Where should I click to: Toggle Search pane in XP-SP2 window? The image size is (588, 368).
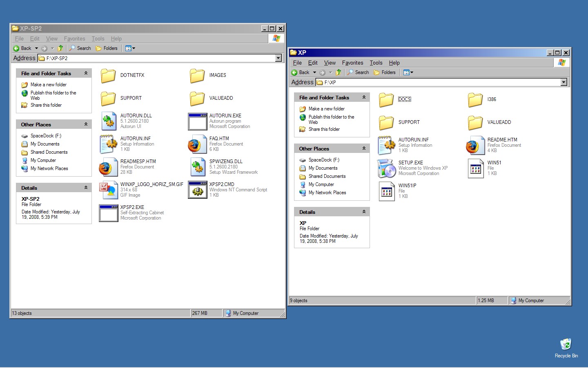coord(80,48)
